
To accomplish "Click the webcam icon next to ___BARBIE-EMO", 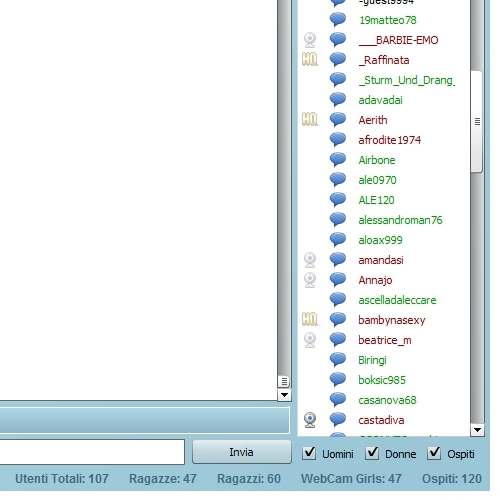I will [x=310, y=40].
